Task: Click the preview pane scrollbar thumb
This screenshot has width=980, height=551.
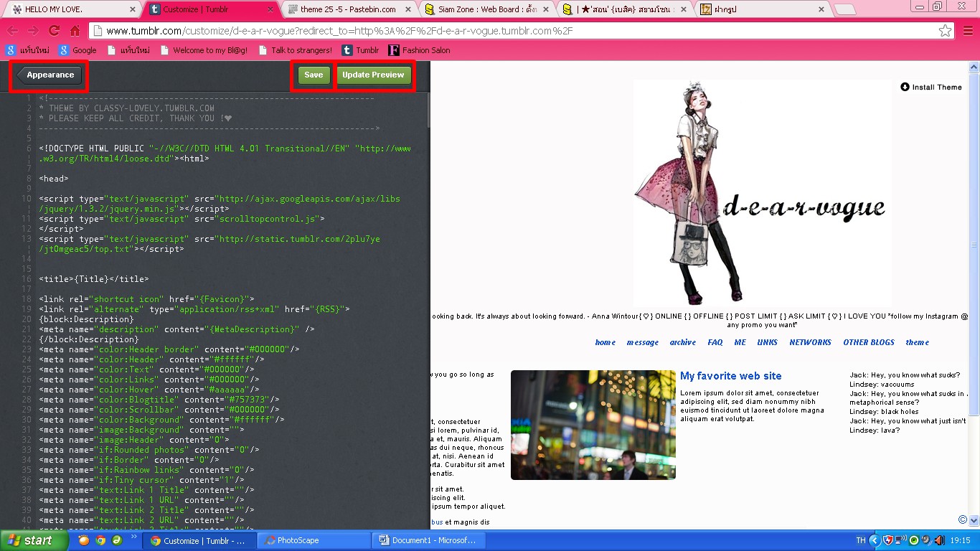Action: point(974,244)
